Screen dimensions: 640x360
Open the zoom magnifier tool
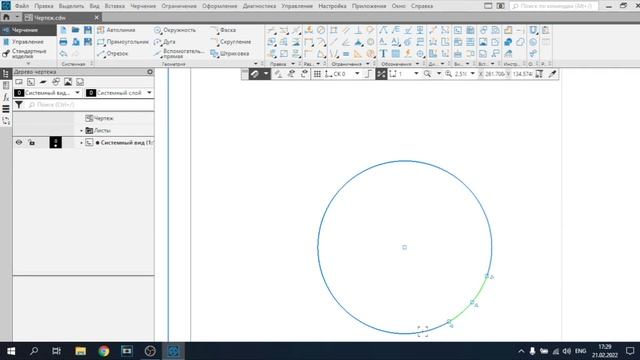point(427,74)
